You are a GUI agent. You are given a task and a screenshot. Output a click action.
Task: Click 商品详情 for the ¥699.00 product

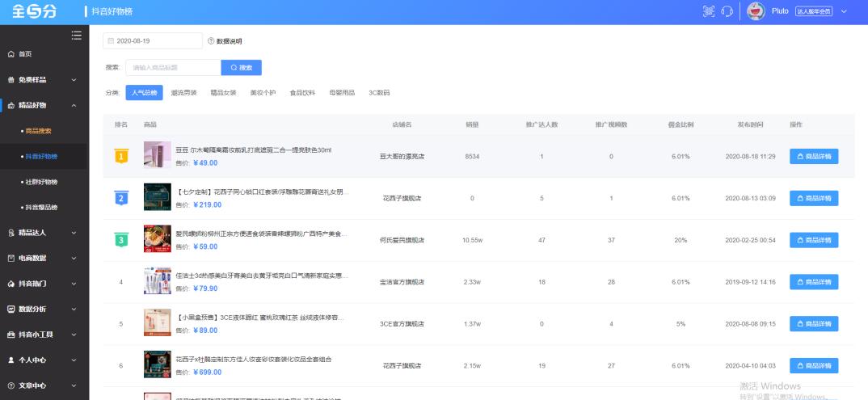pos(814,366)
